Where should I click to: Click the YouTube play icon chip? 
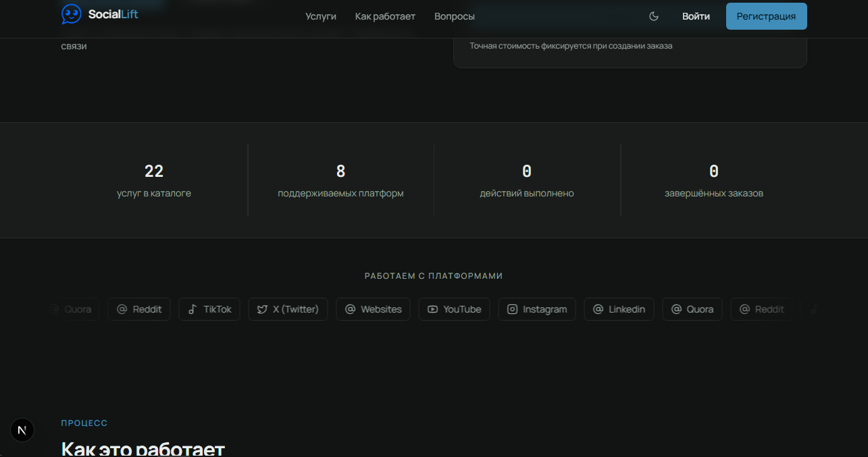[455, 309]
